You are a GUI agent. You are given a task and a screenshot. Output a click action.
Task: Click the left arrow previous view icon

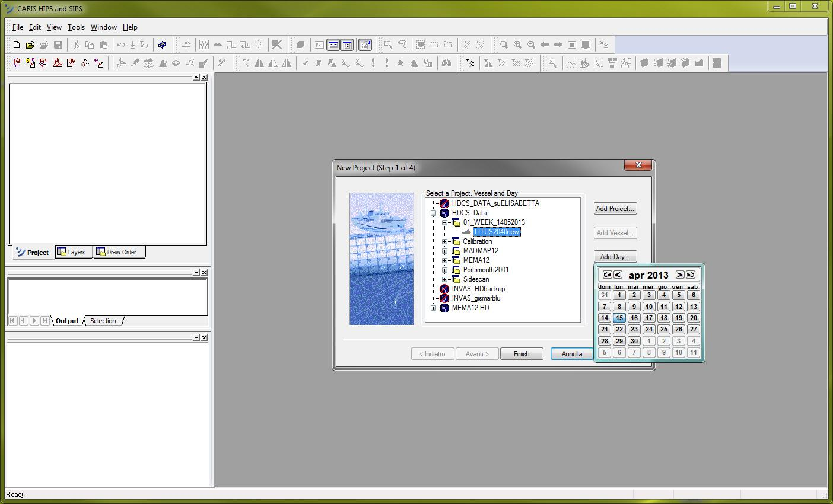[x=545, y=44]
